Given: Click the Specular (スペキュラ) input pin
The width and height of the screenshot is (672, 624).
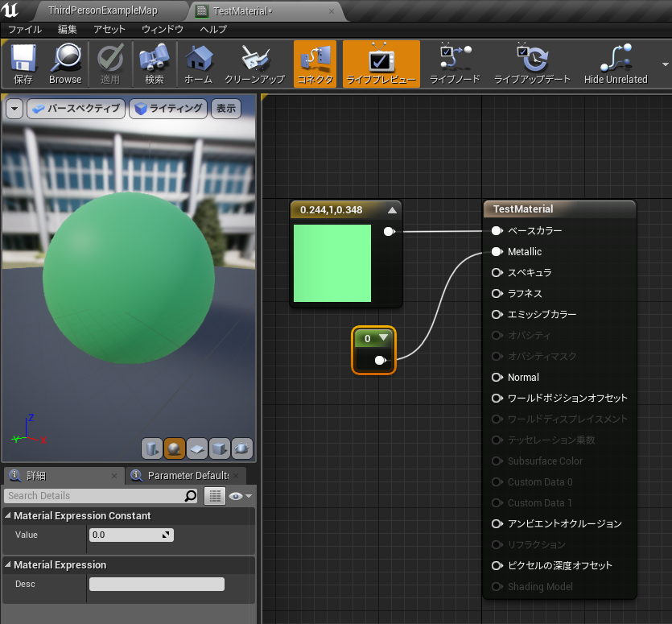Looking at the screenshot, I should [x=497, y=273].
